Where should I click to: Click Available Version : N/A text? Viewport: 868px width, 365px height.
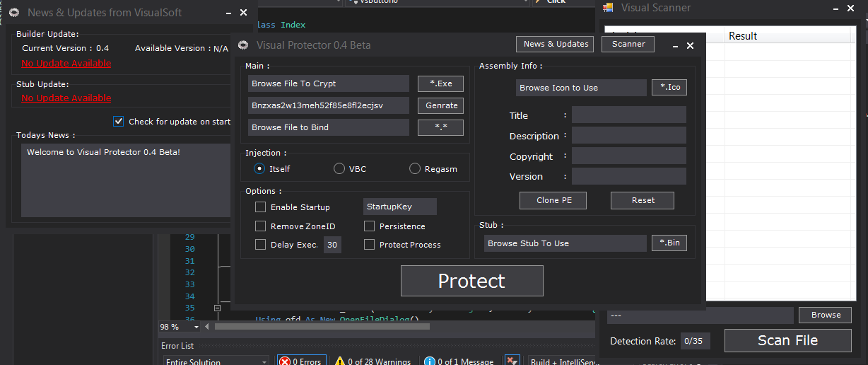182,49
